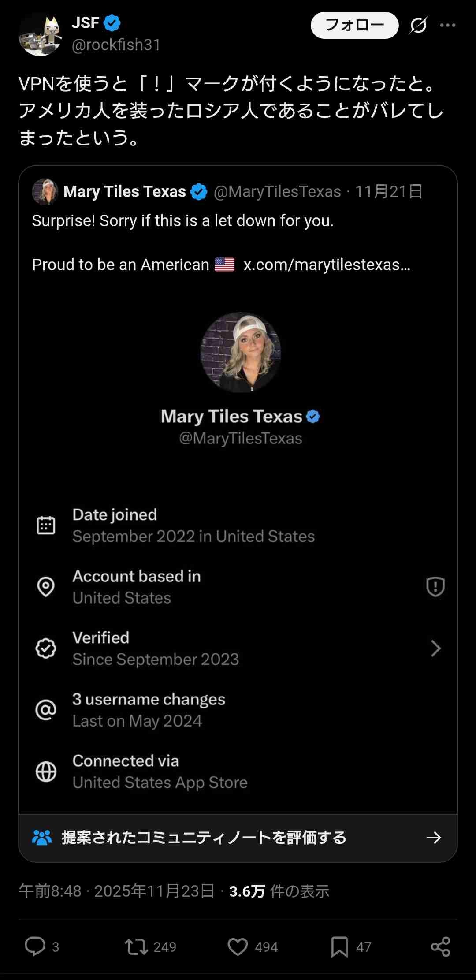Tap the repost arrows icon

click(136, 946)
